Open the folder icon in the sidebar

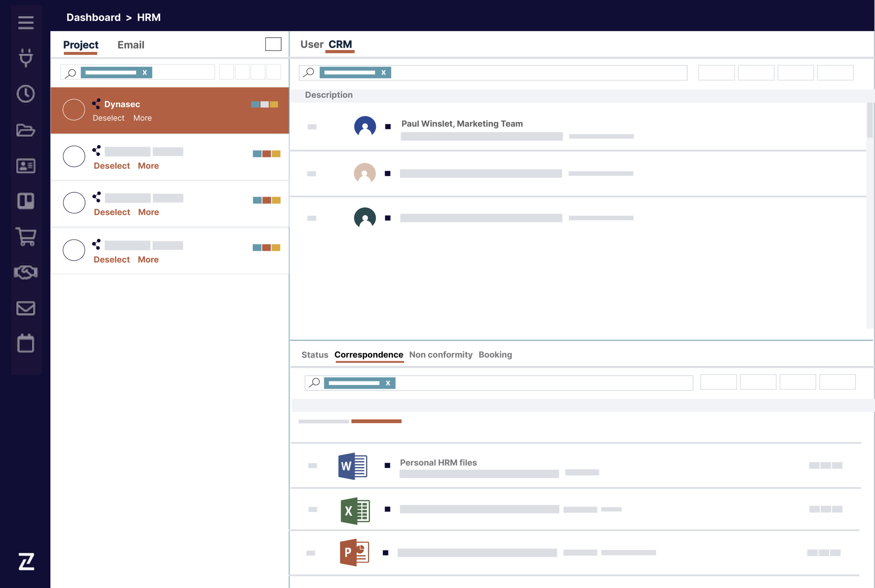[26, 130]
